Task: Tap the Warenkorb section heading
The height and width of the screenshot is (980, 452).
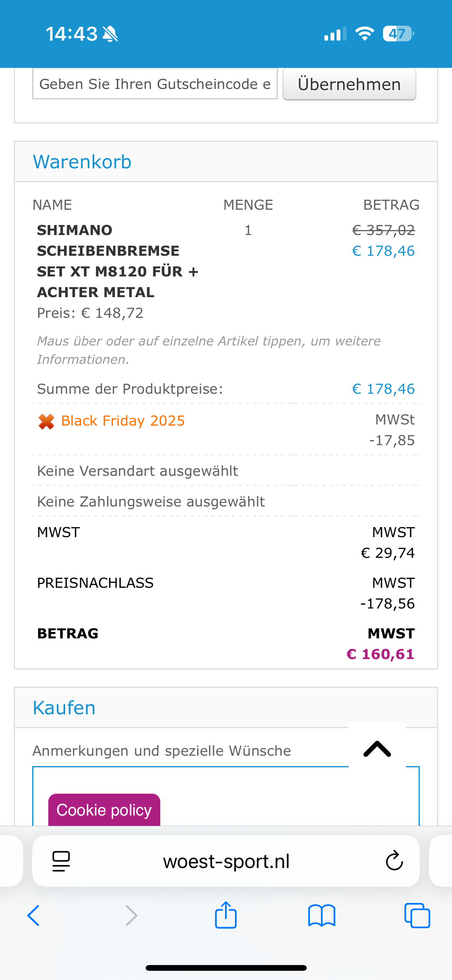Action: (x=82, y=162)
